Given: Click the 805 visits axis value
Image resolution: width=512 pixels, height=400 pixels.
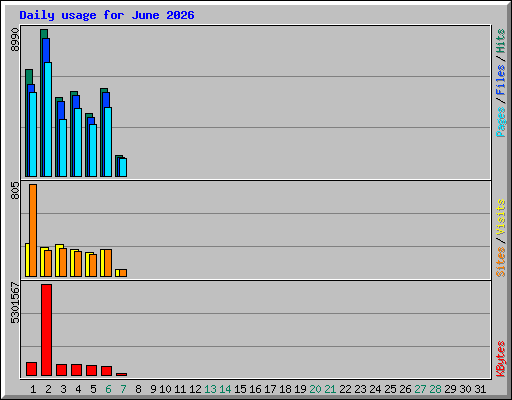Looking at the screenshot, I should [x=15, y=190].
